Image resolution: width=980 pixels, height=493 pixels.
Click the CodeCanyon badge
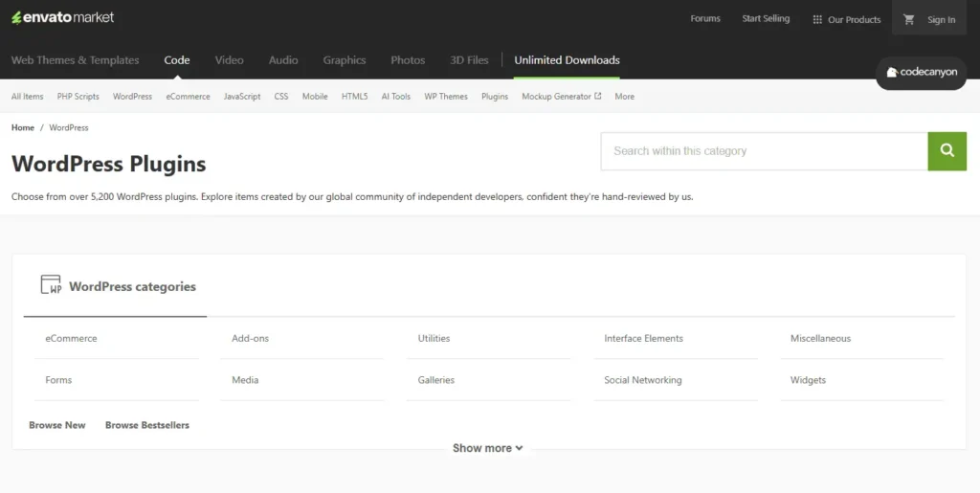click(x=922, y=73)
